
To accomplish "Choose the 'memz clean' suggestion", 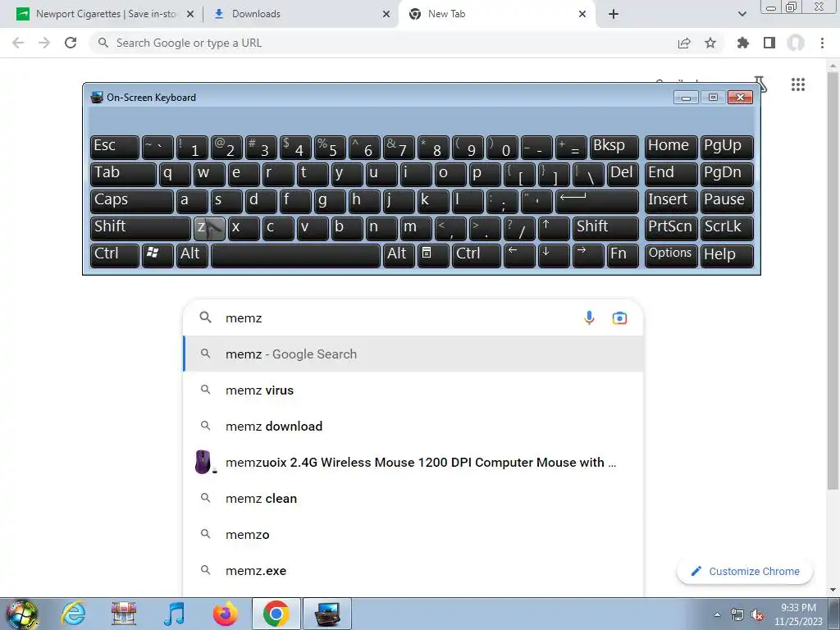I will tap(413, 498).
